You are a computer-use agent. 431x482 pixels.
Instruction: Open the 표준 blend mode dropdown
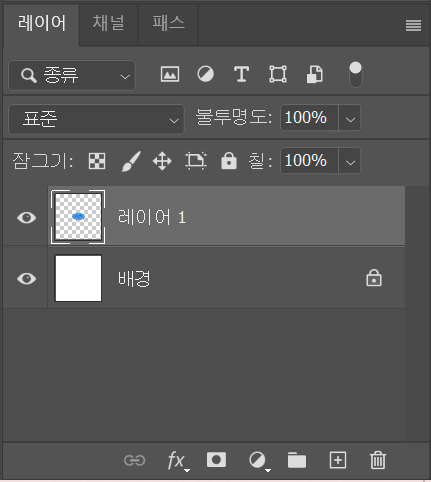coord(96,119)
